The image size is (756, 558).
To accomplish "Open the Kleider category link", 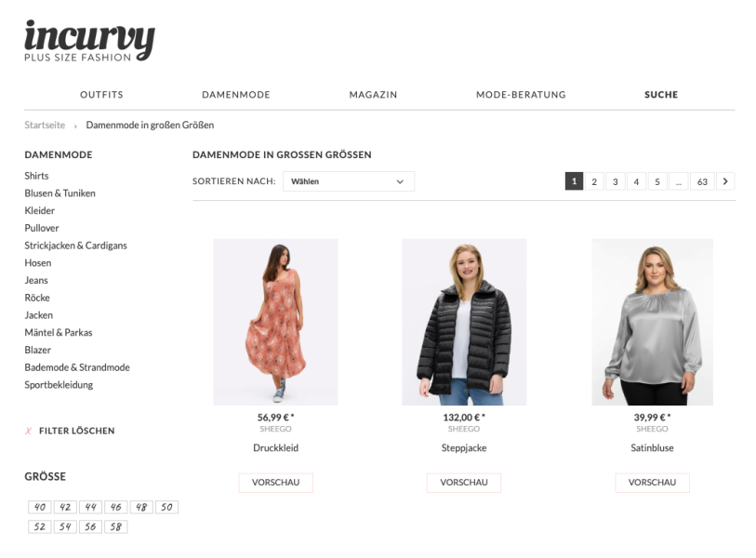I will pyautogui.click(x=40, y=211).
